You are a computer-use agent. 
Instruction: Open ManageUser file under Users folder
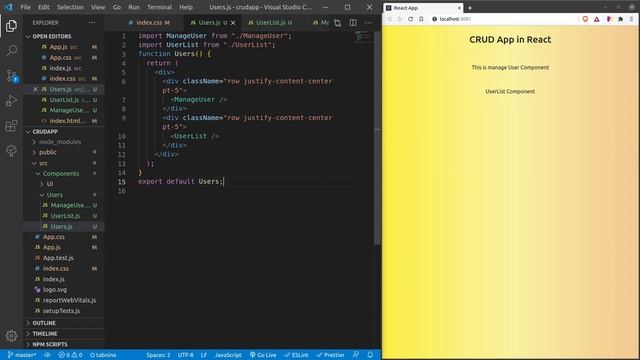(69, 205)
